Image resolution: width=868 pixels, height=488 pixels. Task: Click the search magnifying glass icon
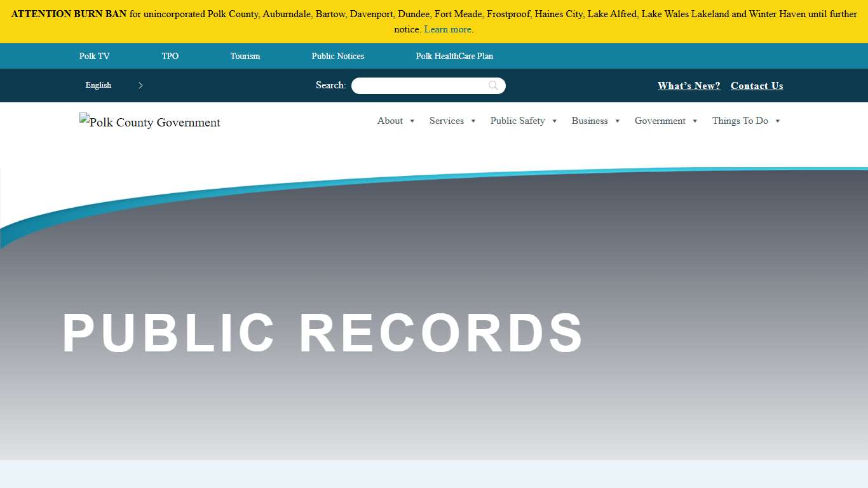493,85
